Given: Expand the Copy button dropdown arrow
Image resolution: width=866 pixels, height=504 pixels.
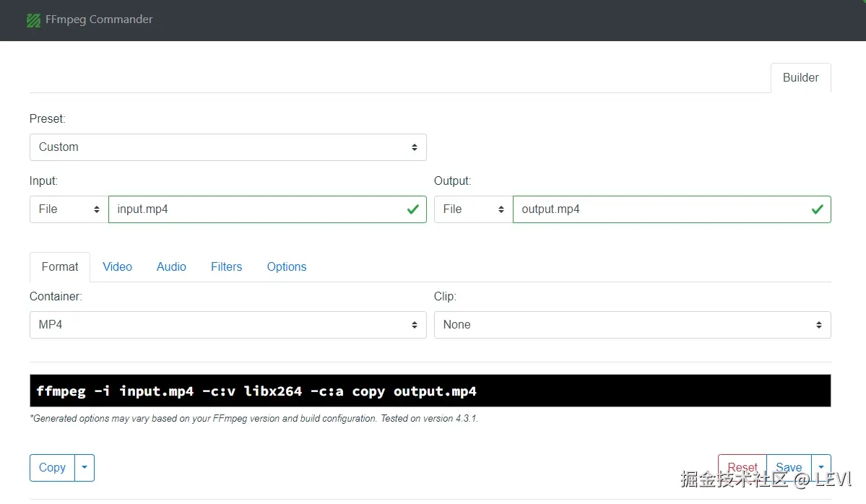Looking at the screenshot, I should point(85,468).
